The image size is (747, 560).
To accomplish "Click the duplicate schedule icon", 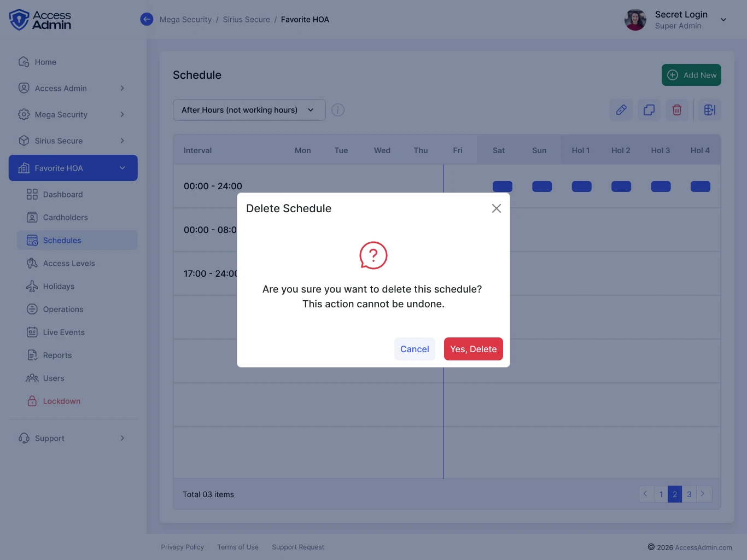I will [649, 110].
